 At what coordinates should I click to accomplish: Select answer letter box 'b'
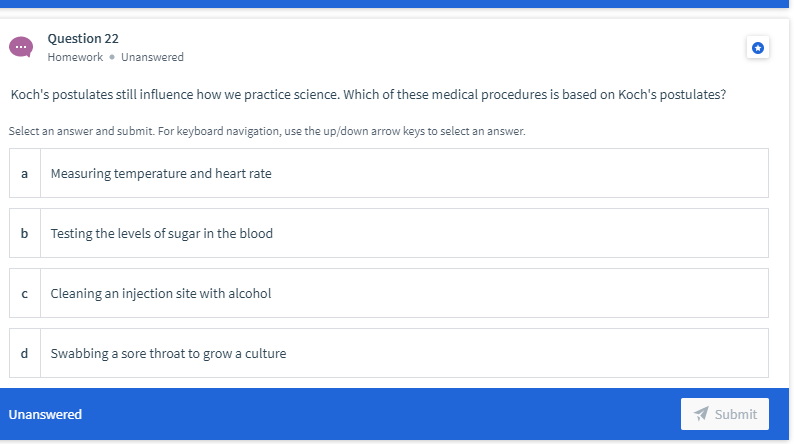click(24, 233)
